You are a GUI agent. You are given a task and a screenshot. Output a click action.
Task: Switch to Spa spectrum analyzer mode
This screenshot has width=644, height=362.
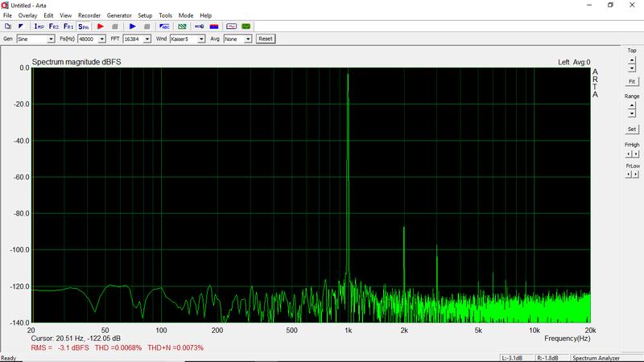[84, 27]
